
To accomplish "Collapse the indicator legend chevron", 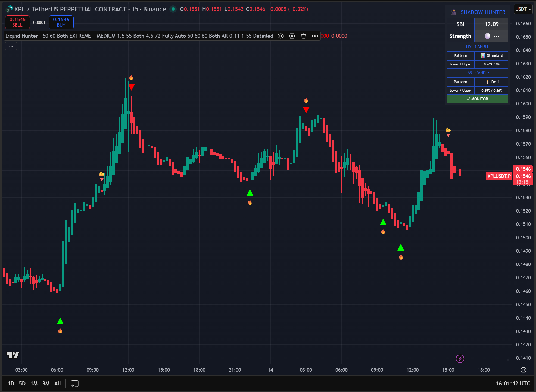I will coord(11,46).
